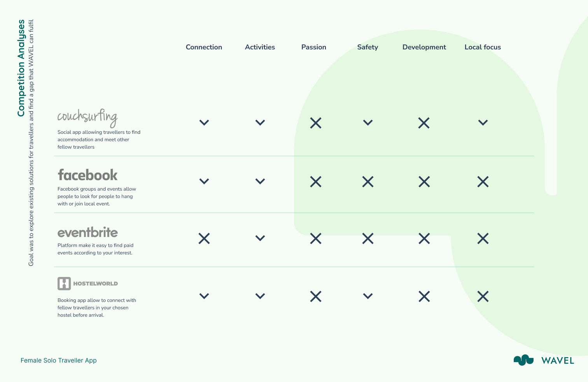
Task: Click the X under Connection for eventbrite
Action: 204,238
